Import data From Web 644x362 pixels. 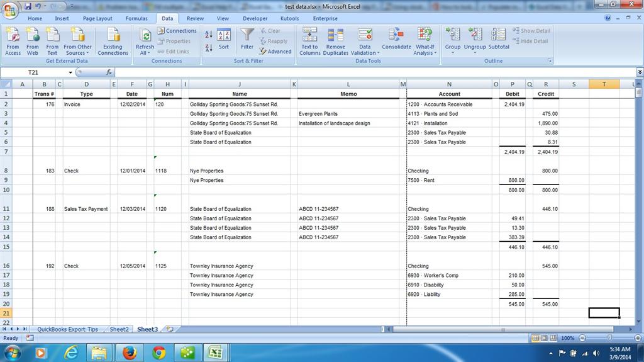[33, 41]
